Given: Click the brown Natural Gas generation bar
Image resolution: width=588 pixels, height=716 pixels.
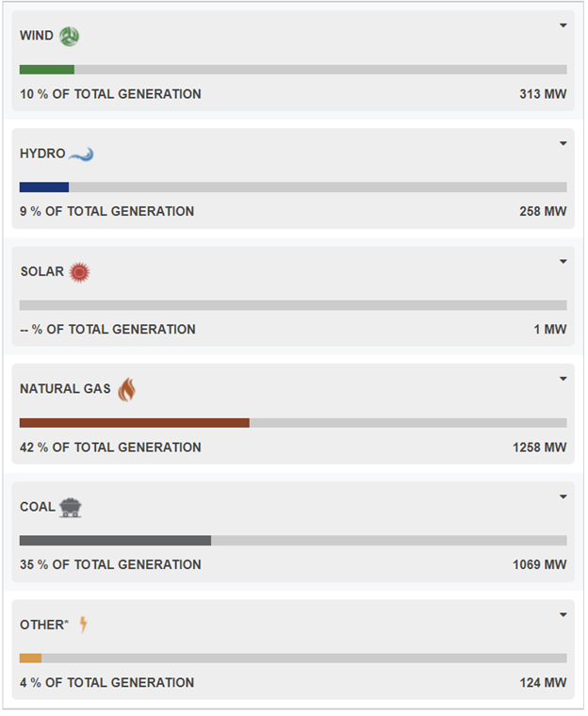Looking at the screenshot, I should point(134,423).
